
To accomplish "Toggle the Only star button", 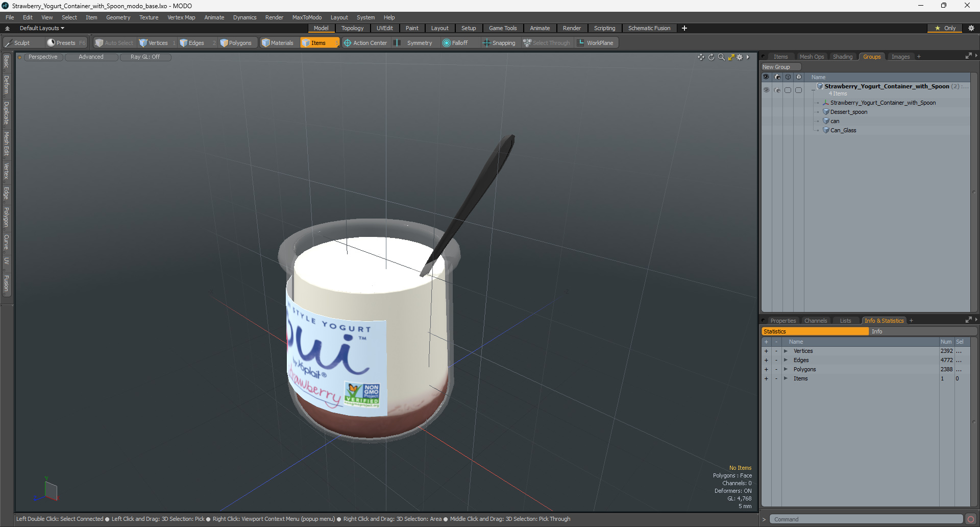I will [x=945, y=28].
